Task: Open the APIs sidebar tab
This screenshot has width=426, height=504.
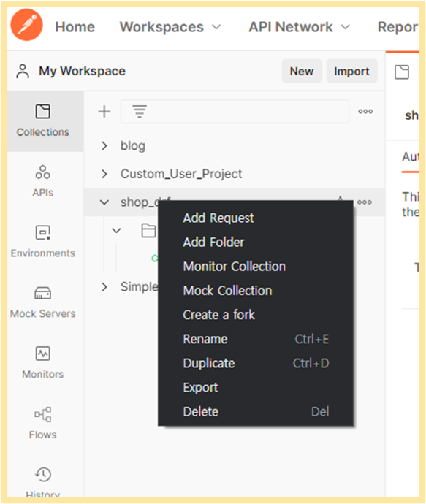Action: [43, 181]
